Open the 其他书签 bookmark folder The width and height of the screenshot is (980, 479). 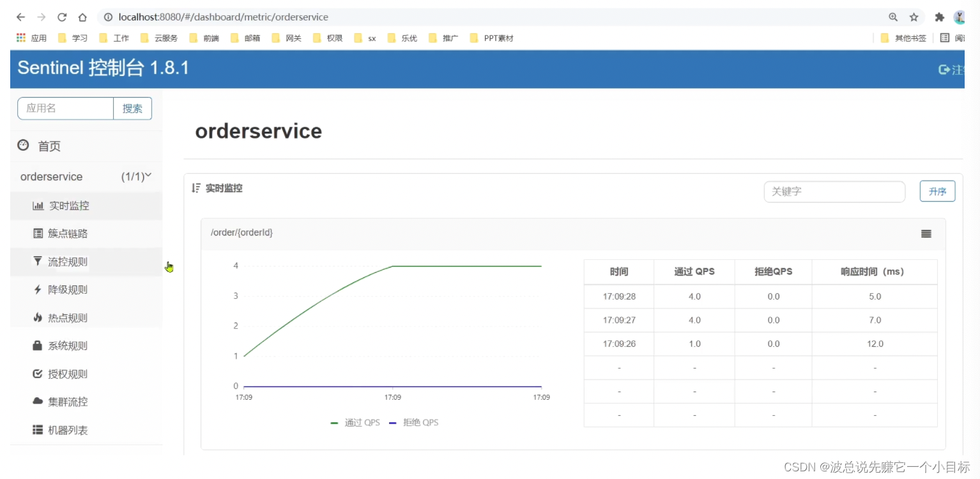pos(903,38)
